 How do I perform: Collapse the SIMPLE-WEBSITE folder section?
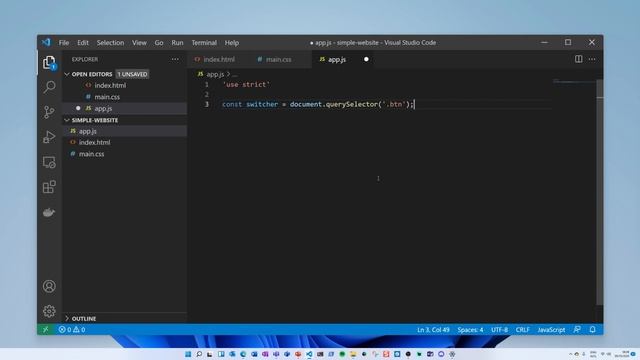(67, 120)
